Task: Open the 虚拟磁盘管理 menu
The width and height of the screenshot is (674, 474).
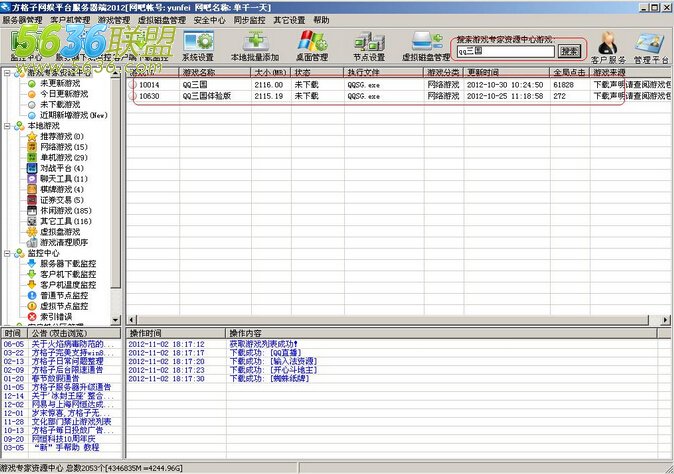Action: pos(162,20)
